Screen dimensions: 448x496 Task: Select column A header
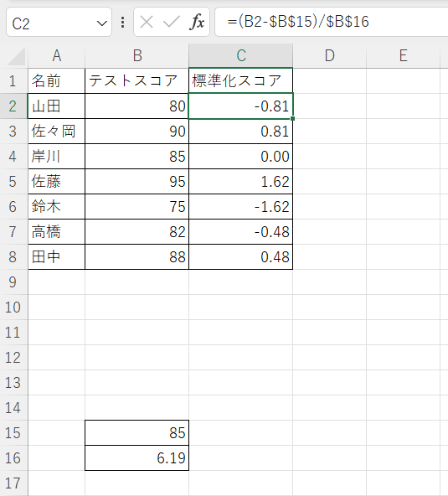tap(57, 55)
